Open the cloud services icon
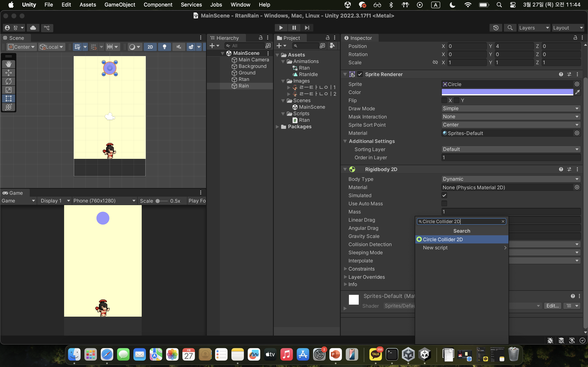This screenshot has height=367, width=588. click(x=33, y=28)
